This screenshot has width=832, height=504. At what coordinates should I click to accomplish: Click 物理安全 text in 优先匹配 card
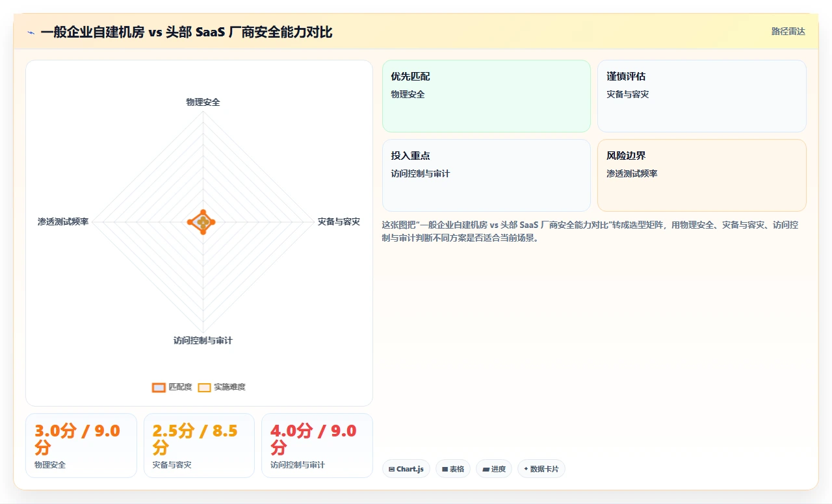coord(408,94)
